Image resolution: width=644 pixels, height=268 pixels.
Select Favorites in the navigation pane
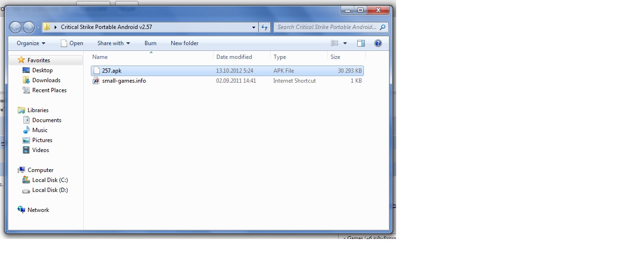(x=39, y=60)
